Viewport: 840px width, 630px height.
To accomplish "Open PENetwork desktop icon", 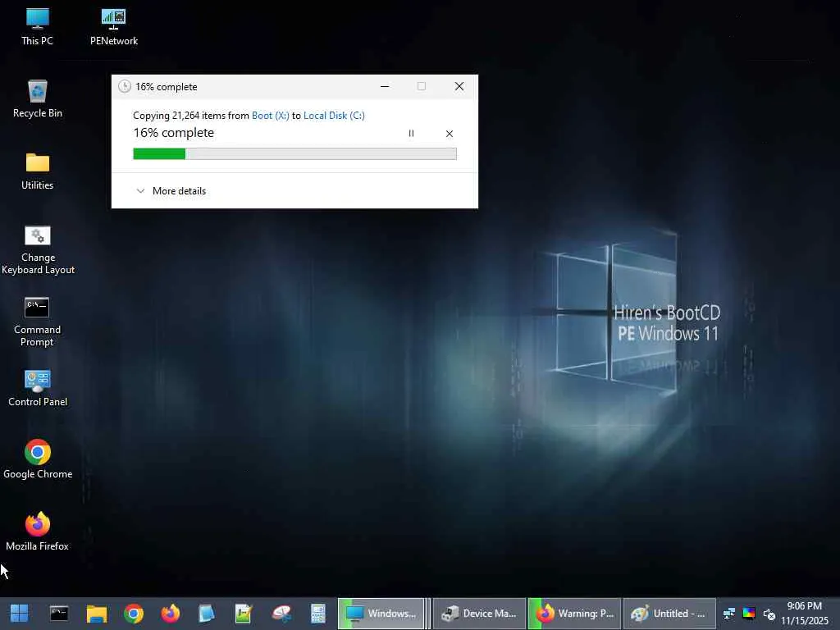I will [113, 26].
